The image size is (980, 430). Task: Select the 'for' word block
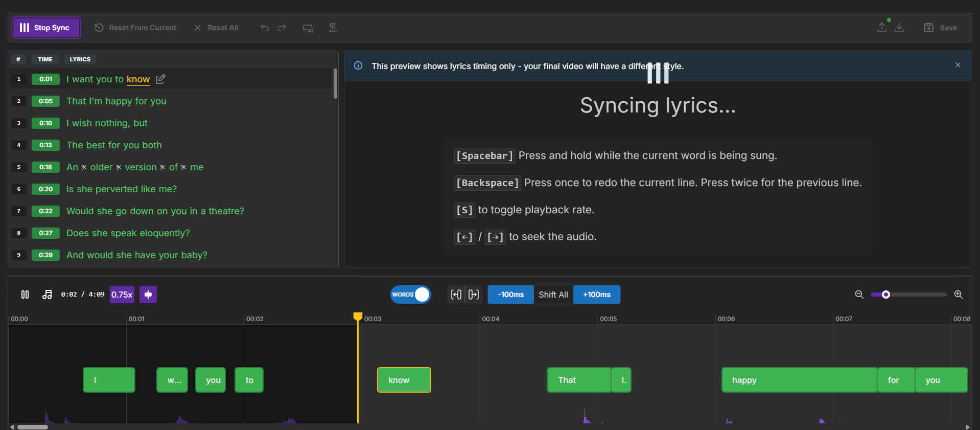(896, 380)
